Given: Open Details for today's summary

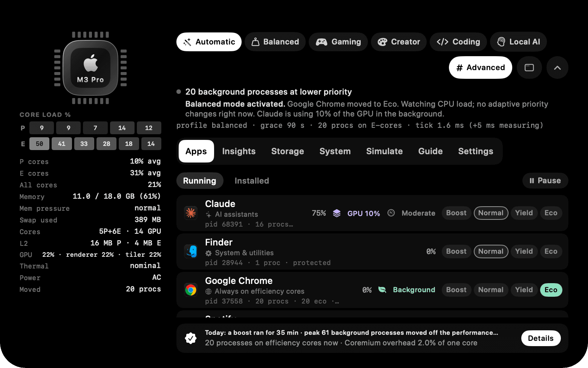Looking at the screenshot, I should pos(541,338).
